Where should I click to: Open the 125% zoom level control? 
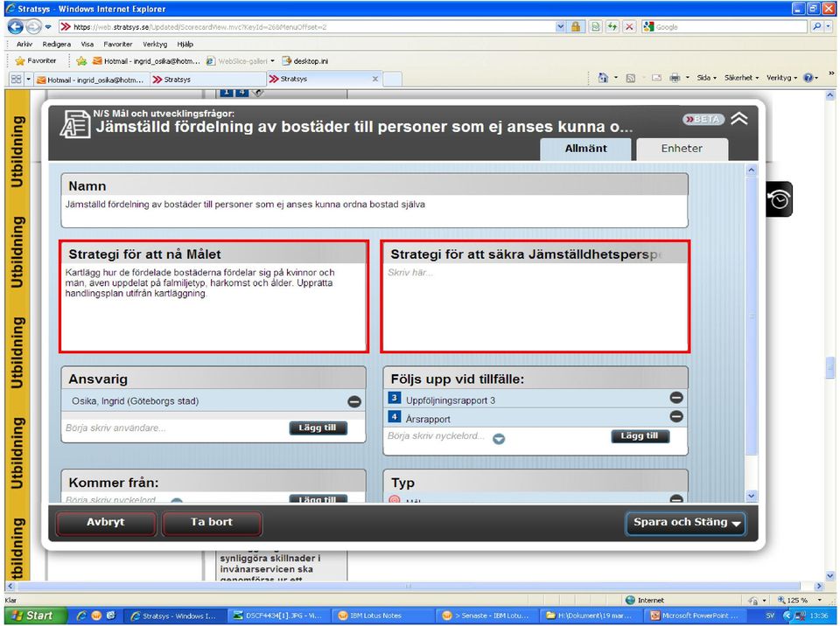point(800,601)
